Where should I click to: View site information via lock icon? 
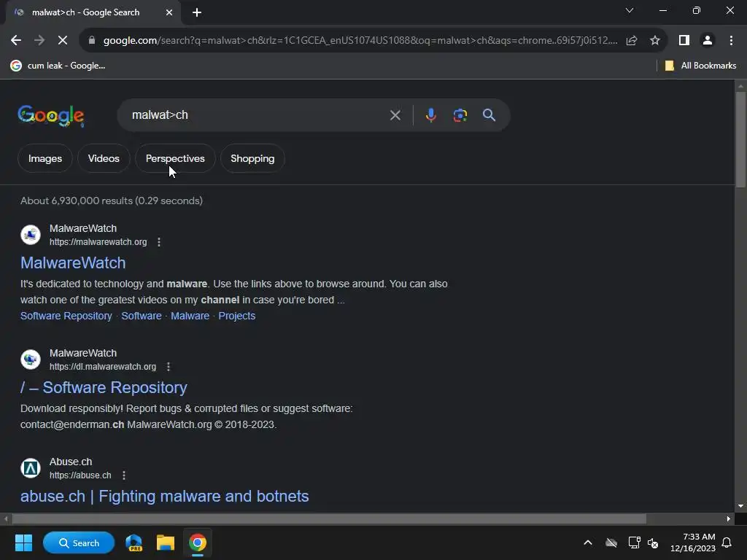[x=92, y=41]
